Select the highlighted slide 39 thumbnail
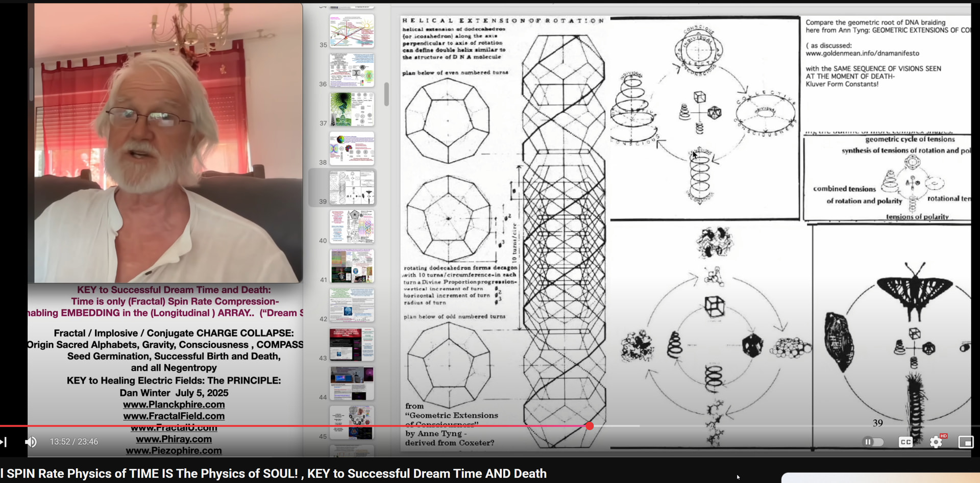The image size is (980, 483). [x=352, y=188]
